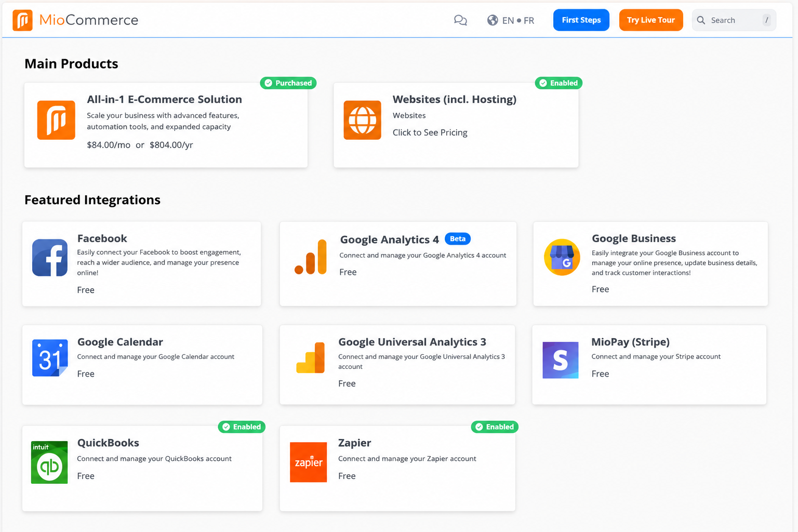
Task: Click the Enabled badge on Websites card
Action: (x=558, y=83)
